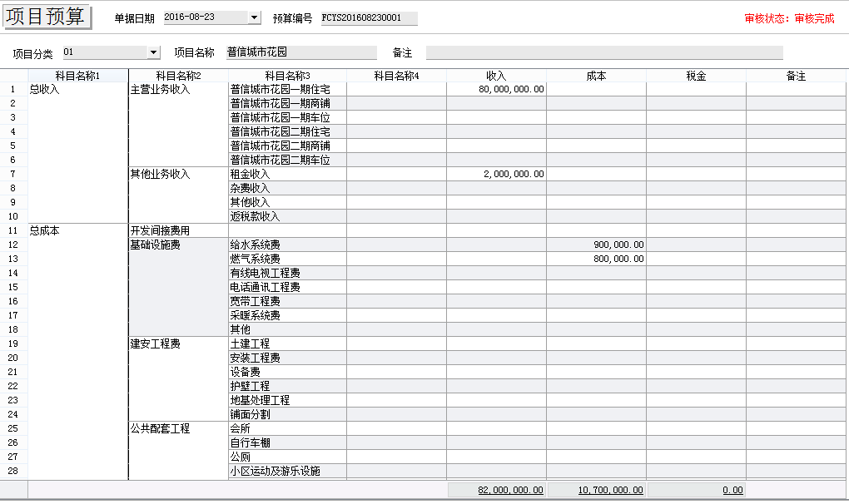Image resolution: width=849 pixels, height=504 pixels.
Task: Select the 总收入 cell
Action: click(78, 152)
